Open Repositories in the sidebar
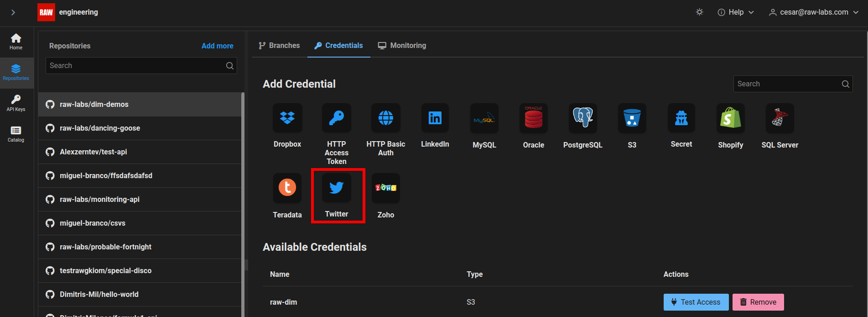This screenshot has height=317, width=868. 16,73
